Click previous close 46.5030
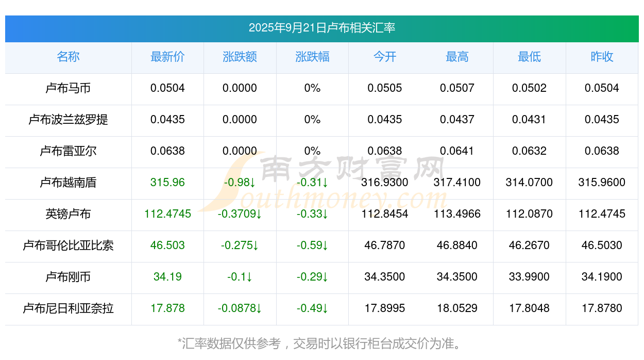The image size is (644, 360). coord(602,246)
